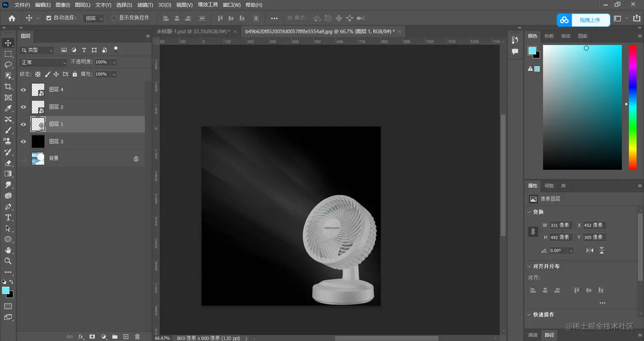Activate the Crop tool
This screenshot has height=341, width=644.
click(8, 87)
